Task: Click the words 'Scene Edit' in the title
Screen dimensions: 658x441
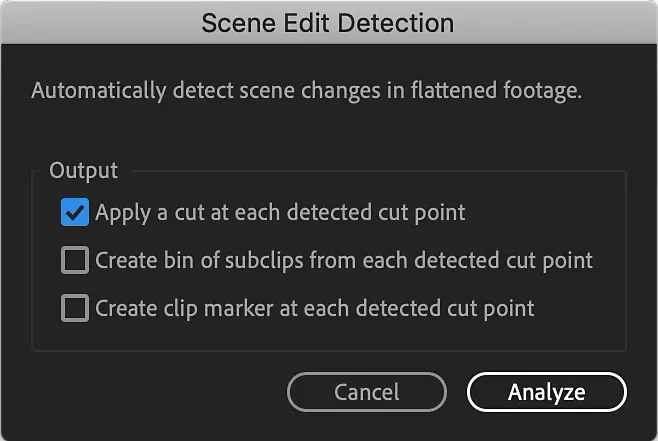Action: (259, 22)
